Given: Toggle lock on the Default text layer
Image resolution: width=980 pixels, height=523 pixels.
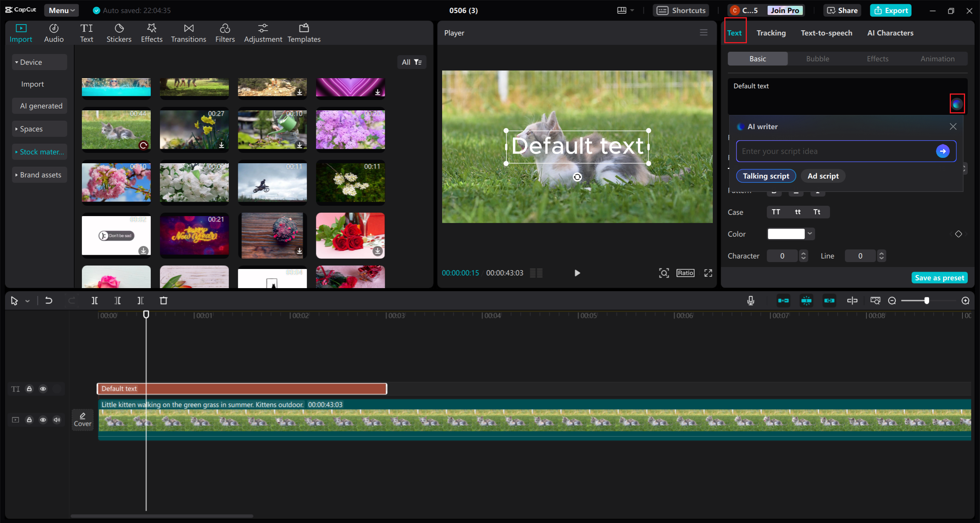Looking at the screenshot, I should tap(29, 389).
